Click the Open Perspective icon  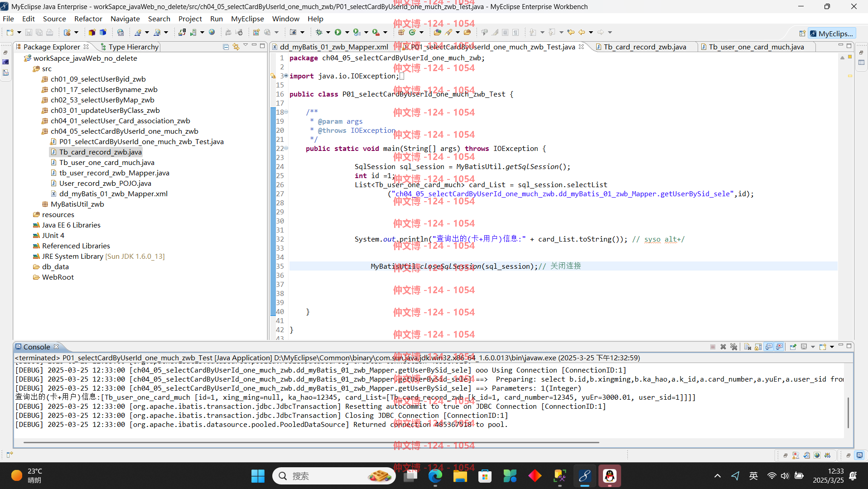click(x=802, y=34)
